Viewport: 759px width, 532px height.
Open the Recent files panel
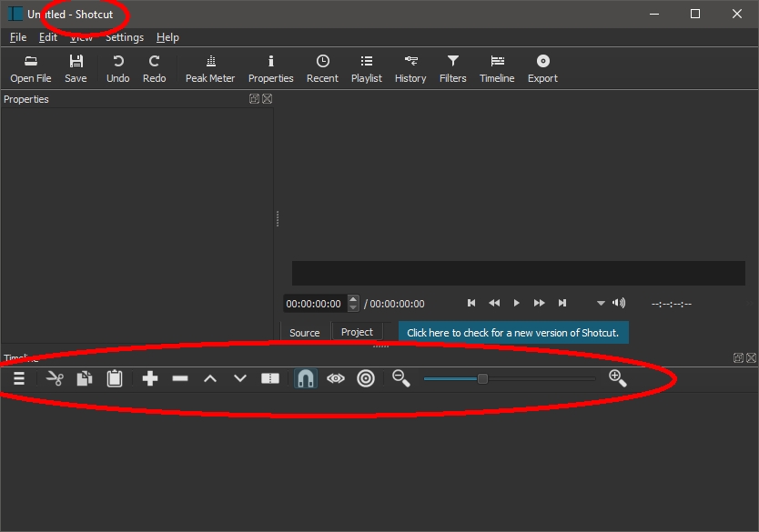[322, 69]
